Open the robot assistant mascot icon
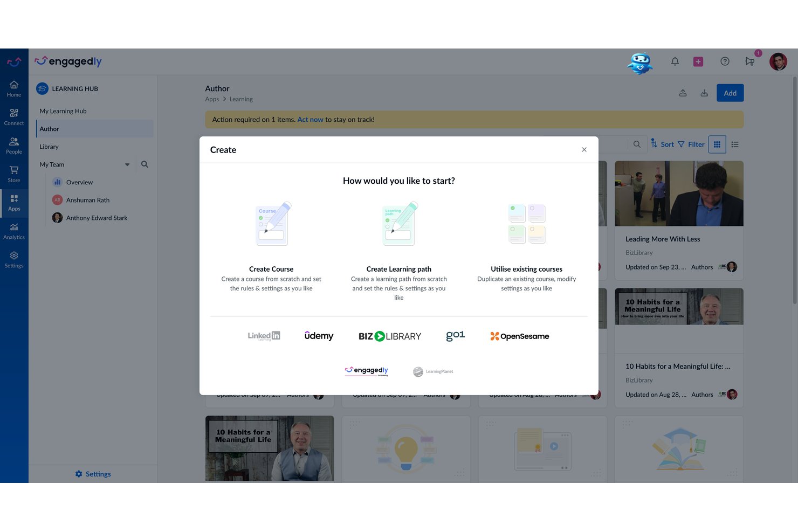The image size is (798, 532). pyautogui.click(x=640, y=63)
